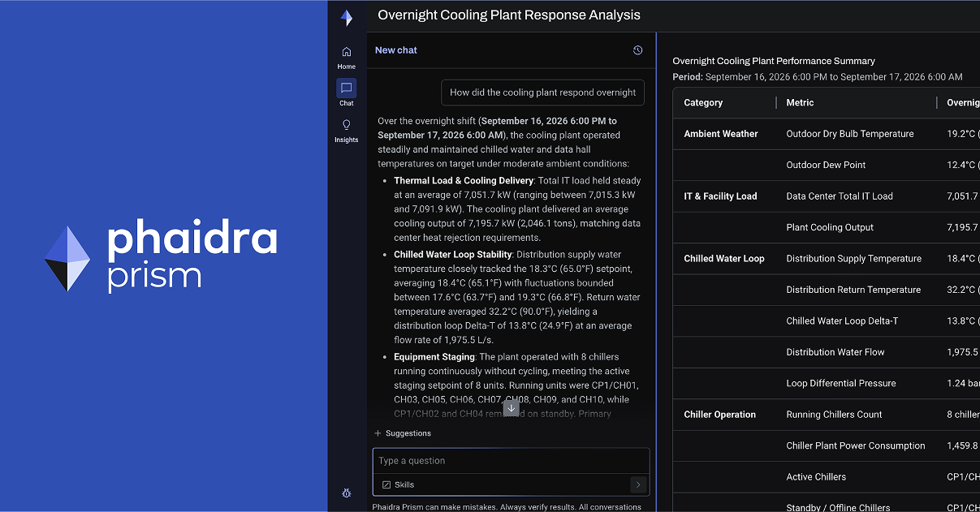This screenshot has width=980, height=512.
Task: Click the Skills icon in the input box
Action: click(x=386, y=484)
